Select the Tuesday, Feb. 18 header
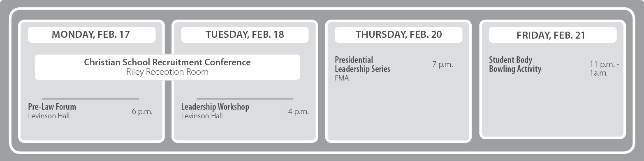 (245, 34)
